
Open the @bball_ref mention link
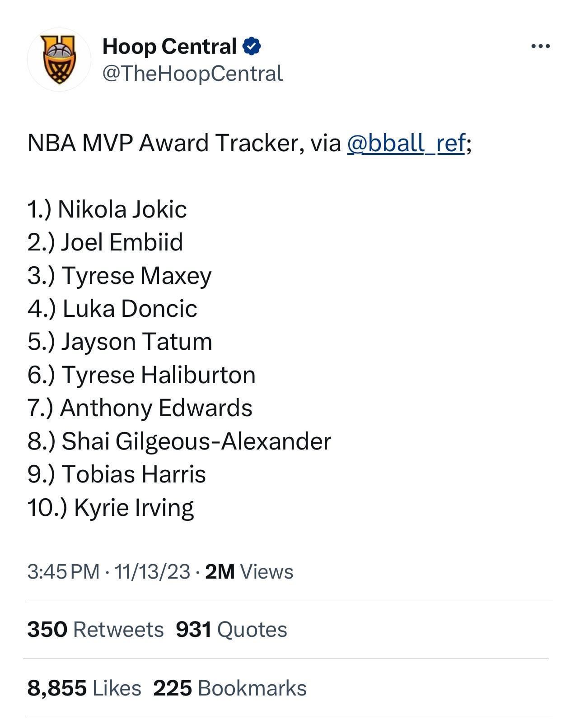(406, 143)
